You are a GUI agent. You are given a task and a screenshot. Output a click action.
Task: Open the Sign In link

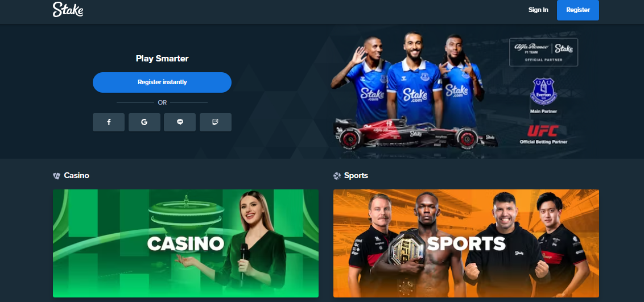pyautogui.click(x=538, y=10)
